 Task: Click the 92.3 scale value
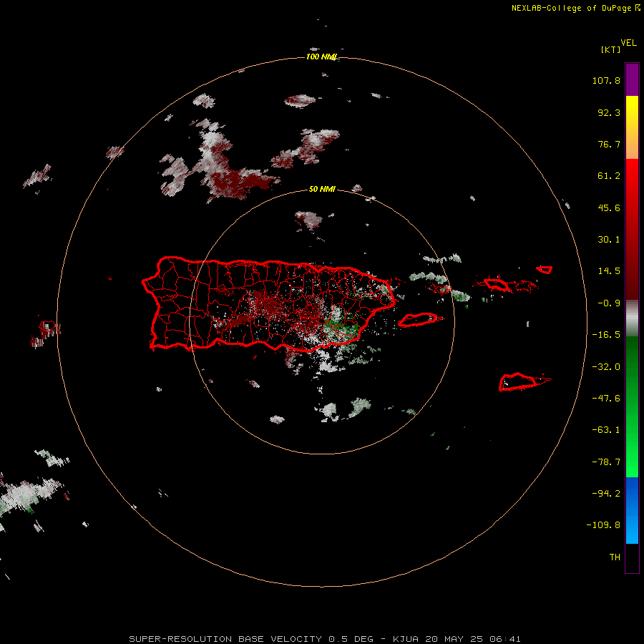point(609,112)
